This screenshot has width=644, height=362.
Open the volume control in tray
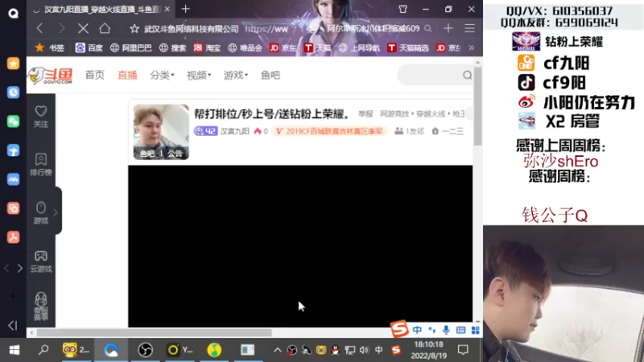coord(364,350)
